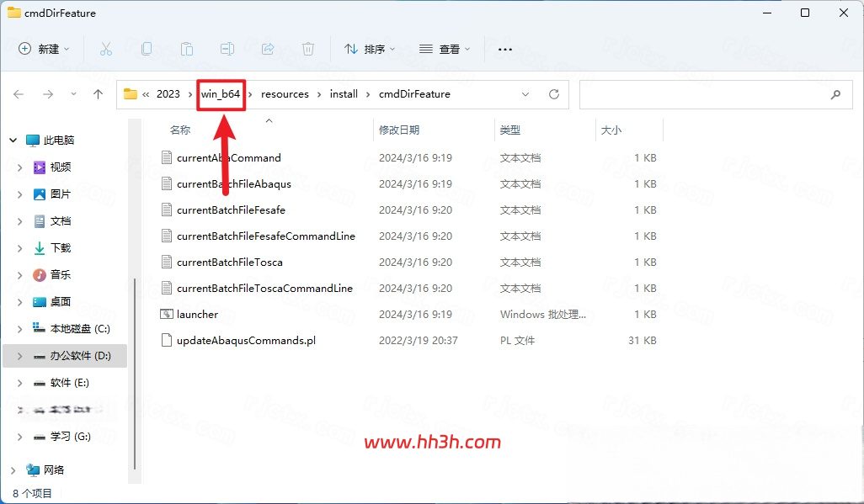Expand the 下载 tree node
Viewport: 864px width, 504px height.
click(x=20, y=248)
